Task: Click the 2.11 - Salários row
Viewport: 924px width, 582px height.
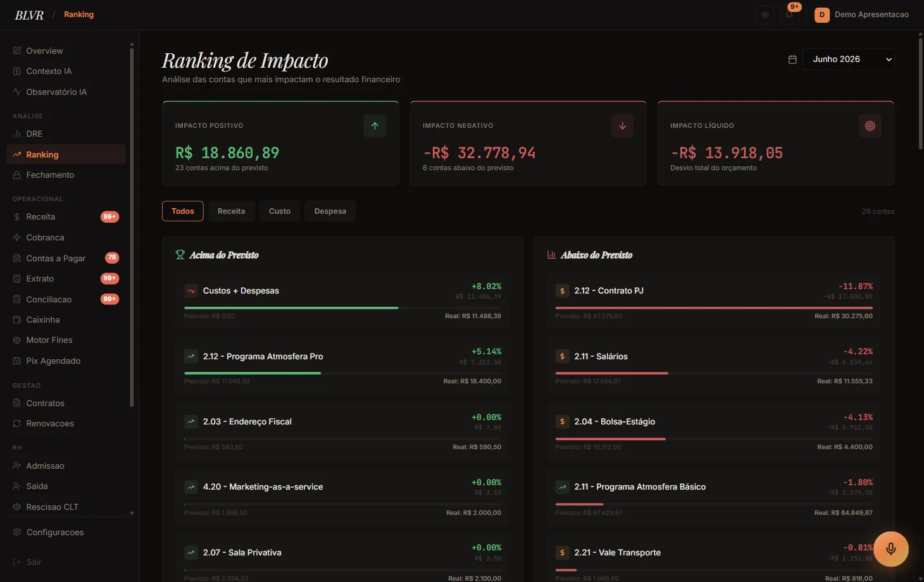Action: 714,367
